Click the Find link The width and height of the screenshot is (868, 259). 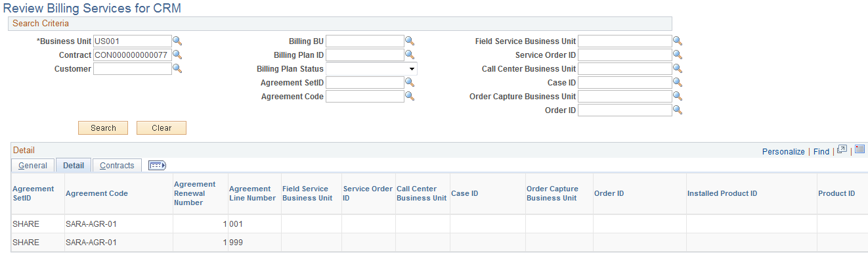click(x=821, y=151)
